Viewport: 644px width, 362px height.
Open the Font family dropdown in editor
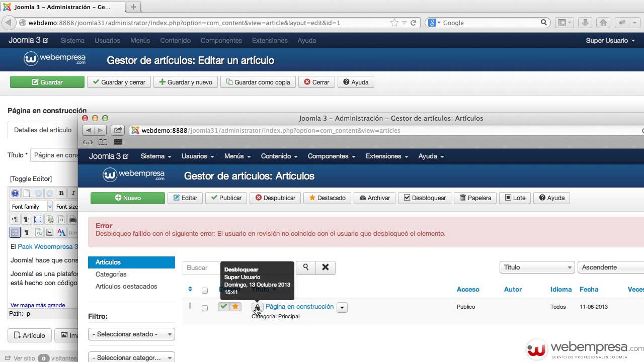(x=31, y=207)
